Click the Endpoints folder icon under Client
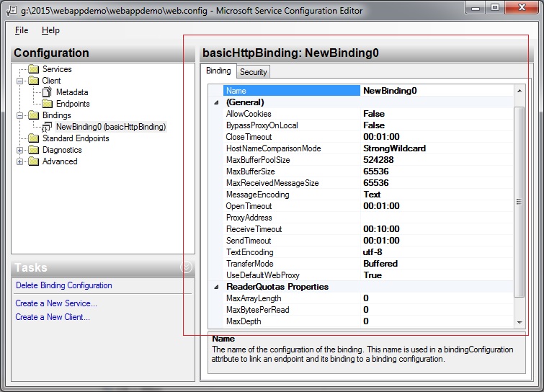Screen dimensions: 544x392 point(48,104)
